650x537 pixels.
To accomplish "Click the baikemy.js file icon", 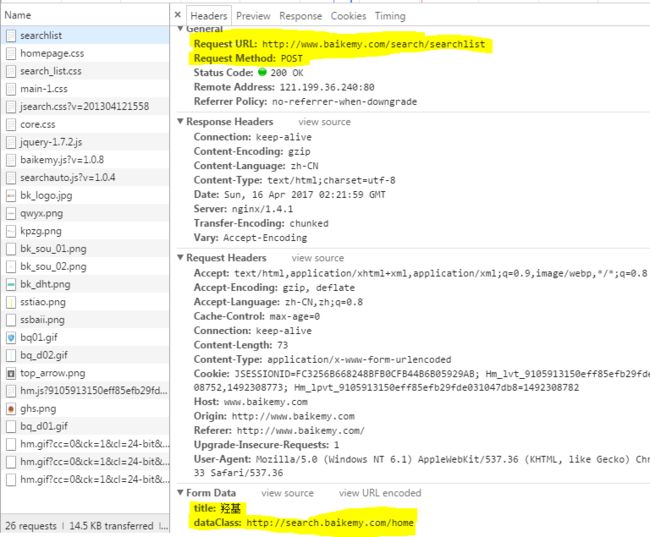I will click(11, 160).
